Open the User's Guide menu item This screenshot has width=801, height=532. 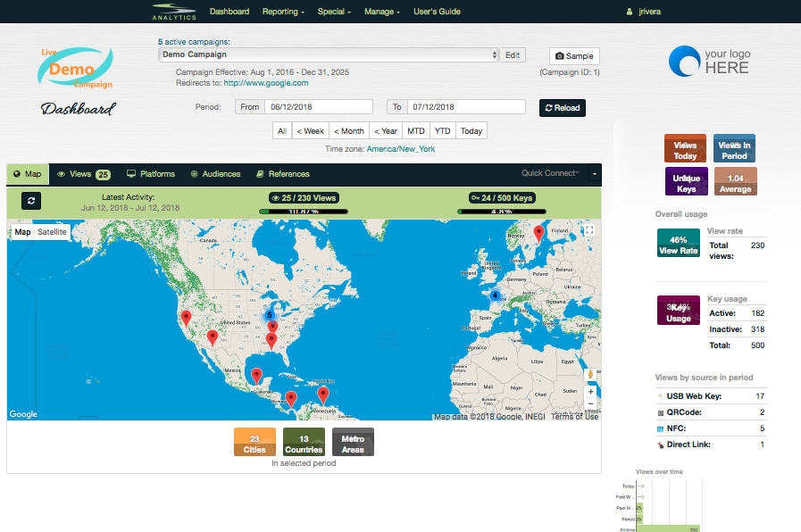click(437, 12)
